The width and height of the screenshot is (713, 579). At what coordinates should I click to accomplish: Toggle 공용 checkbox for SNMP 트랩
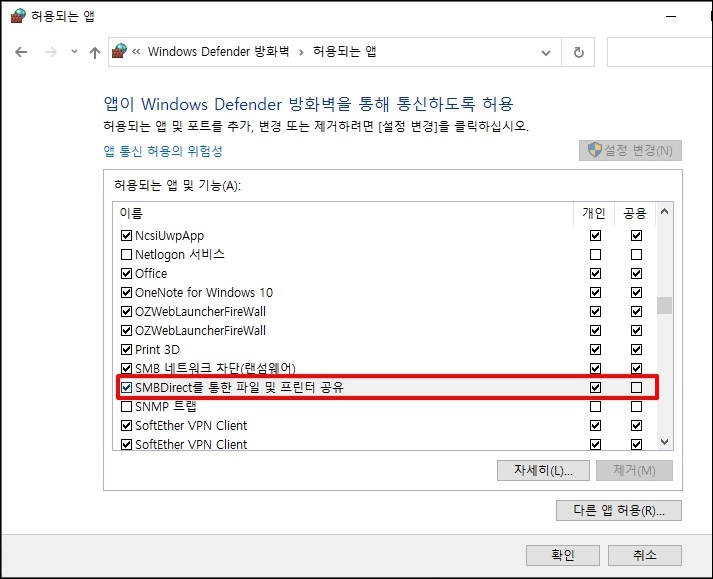[636, 406]
